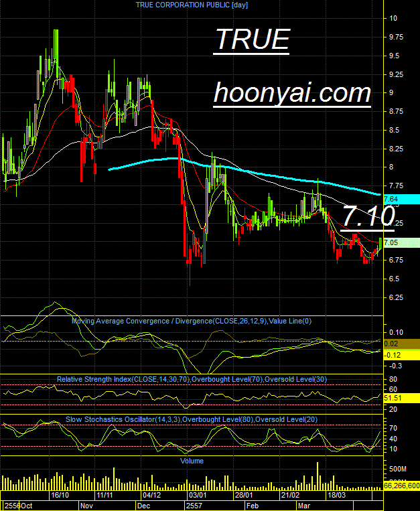Click the Dec month label
Viewport: 420px width, 511px height.
pos(144,506)
